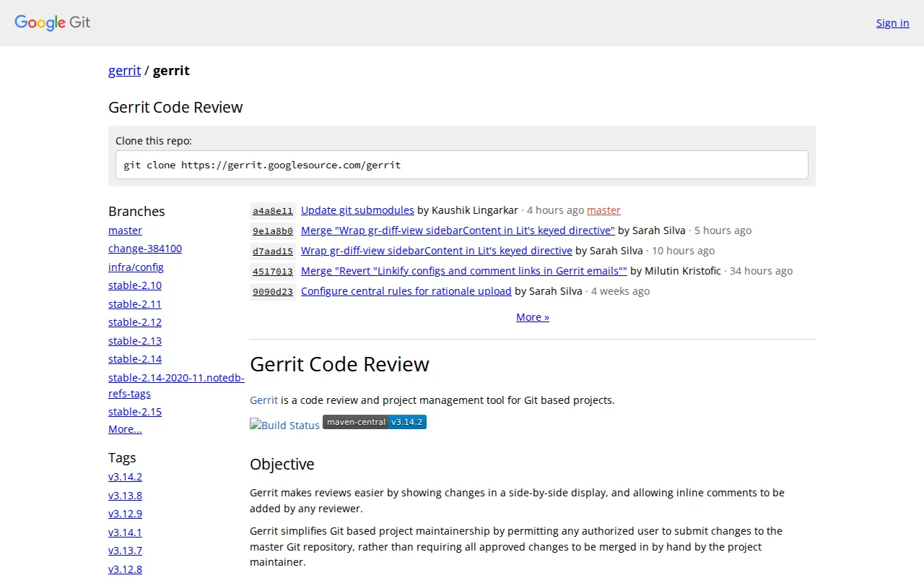
Task: Open tag v3.12.9
Action: [x=125, y=514]
